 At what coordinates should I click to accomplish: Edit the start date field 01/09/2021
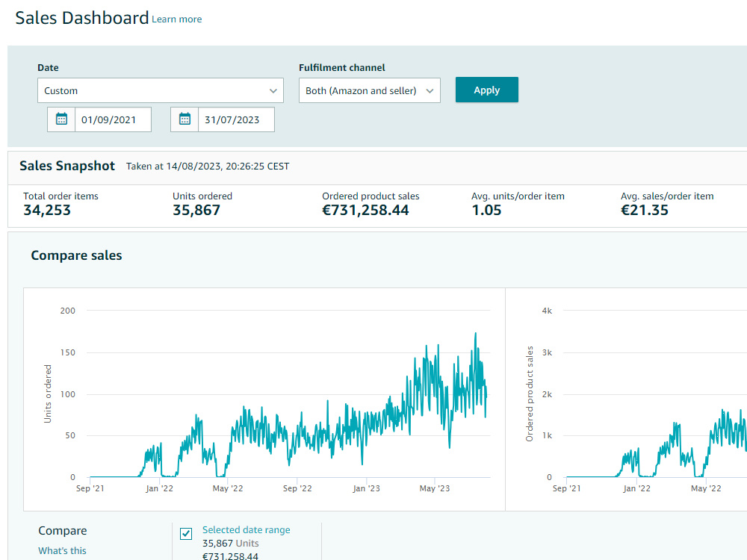tap(113, 119)
